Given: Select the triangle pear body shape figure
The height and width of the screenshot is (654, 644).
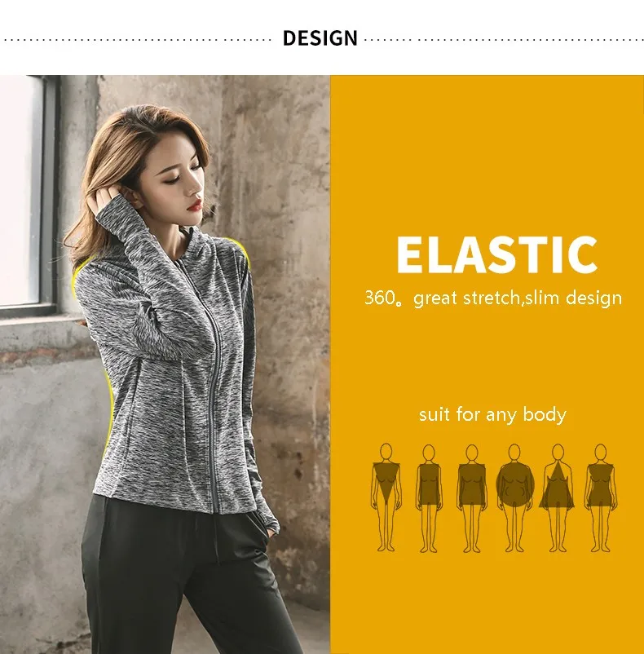Looking at the screenshot, I should 558,497.
